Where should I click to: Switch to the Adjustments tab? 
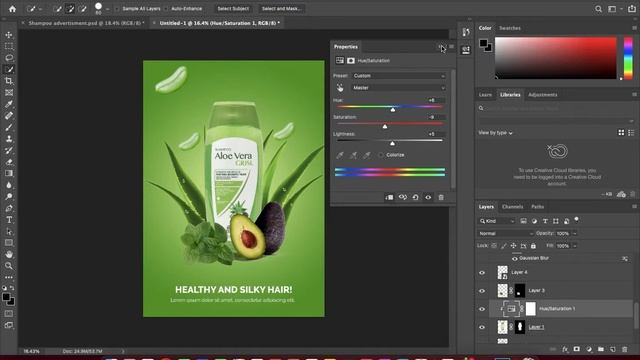[542, 95]
